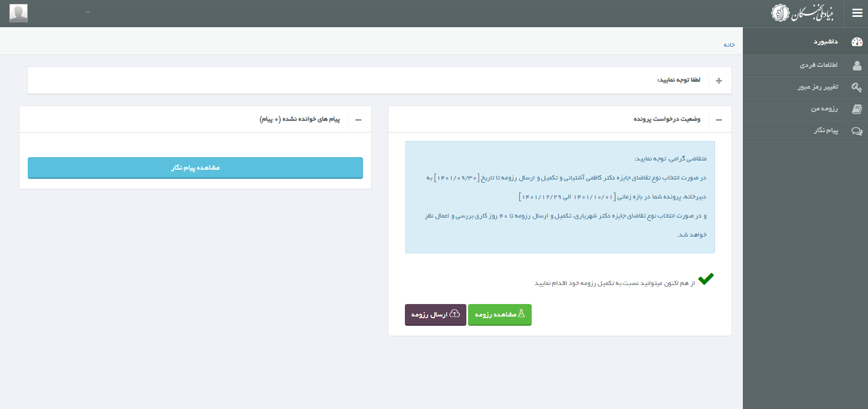868x409 pixels.
Task: Click the flask icon on مشاهده رزومه
Action: [x=521, y=313]
